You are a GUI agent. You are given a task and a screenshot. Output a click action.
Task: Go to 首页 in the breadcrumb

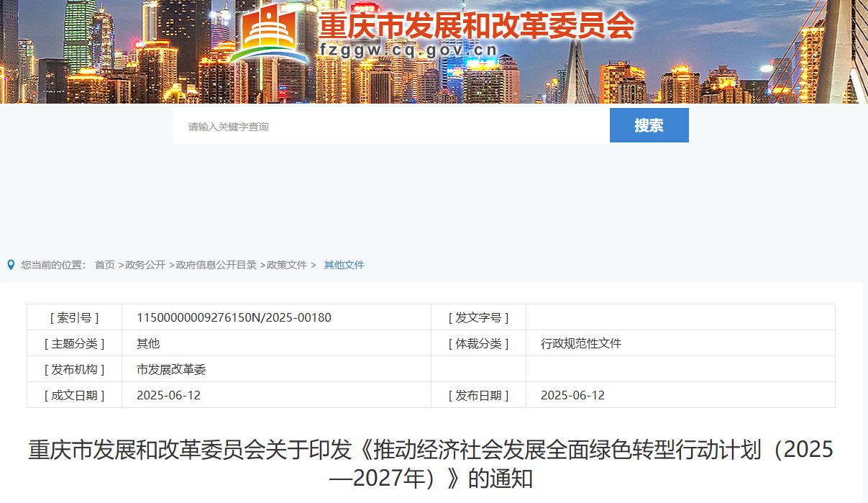[x=105, y=265]
